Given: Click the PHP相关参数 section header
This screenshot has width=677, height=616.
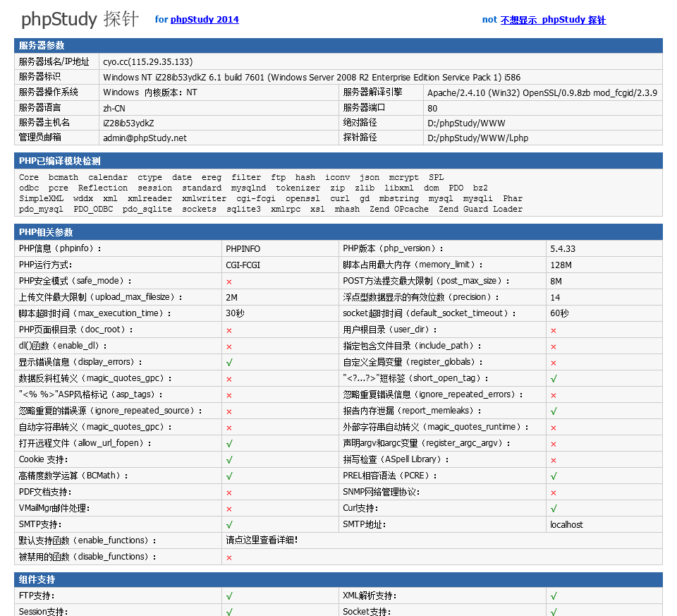Looking at the screenshot, I should pyautogui.click(x=338, y=232).
